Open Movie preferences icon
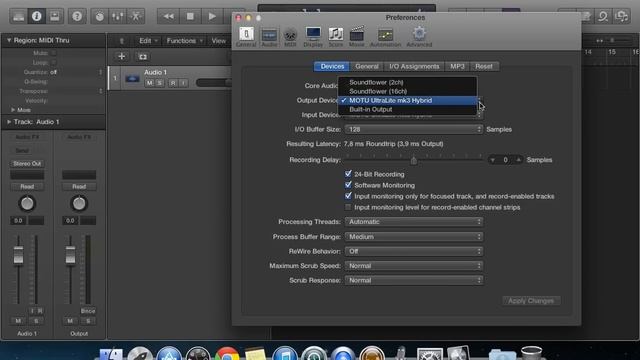 356,37
